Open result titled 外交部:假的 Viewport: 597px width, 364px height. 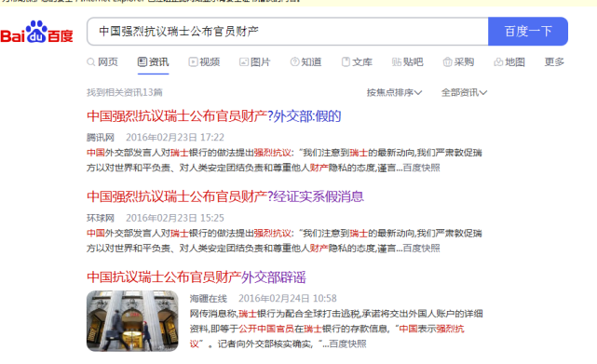pyautogui.click(x=213, y=116)
